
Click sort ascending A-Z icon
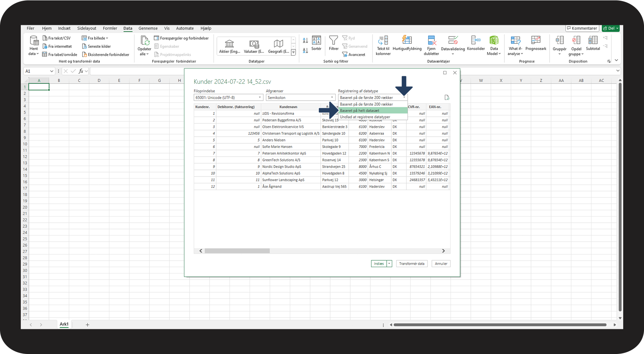[x=305, y=40]
